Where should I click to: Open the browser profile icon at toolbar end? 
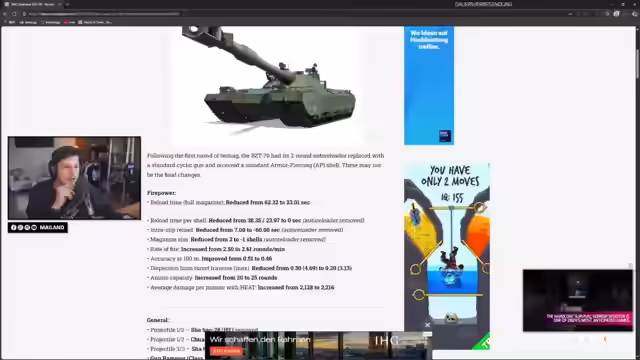click(x=635, y=14)
